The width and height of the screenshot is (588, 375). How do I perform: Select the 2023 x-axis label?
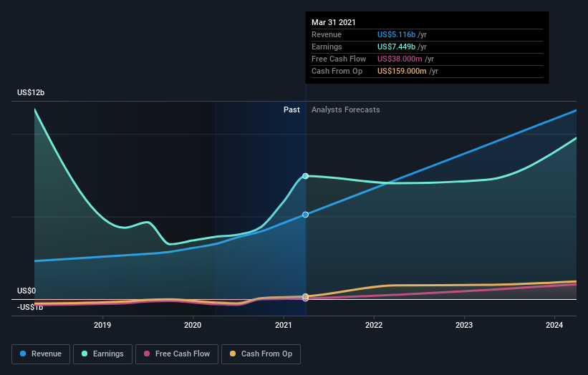tap(464, 325)
